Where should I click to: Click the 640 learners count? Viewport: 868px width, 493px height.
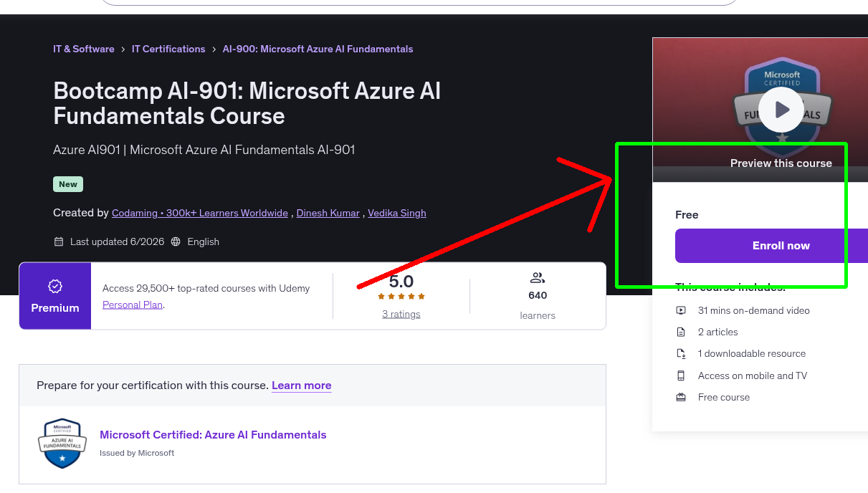538,296
